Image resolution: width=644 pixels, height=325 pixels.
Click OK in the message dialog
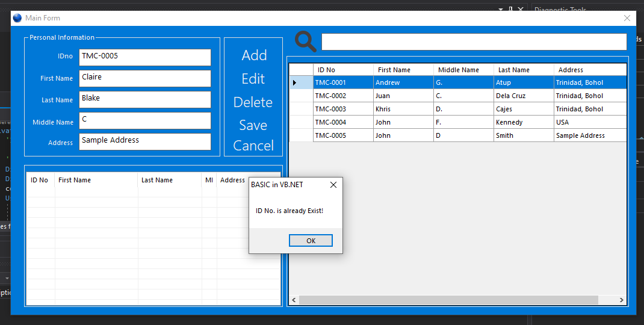pyautogui.click(x=311, y=241)
